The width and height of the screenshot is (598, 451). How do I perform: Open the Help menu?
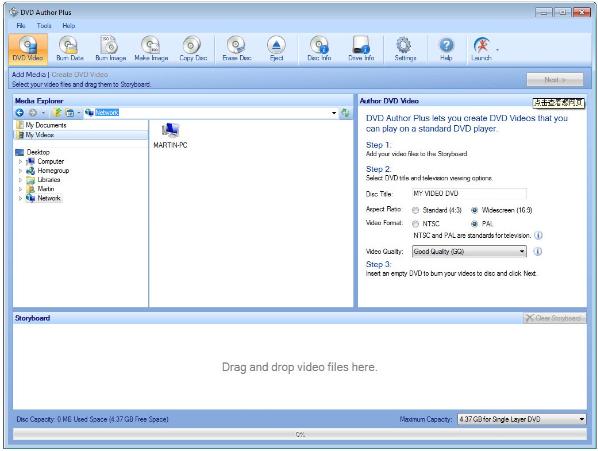pyautogui.click(x=69, y=26)
